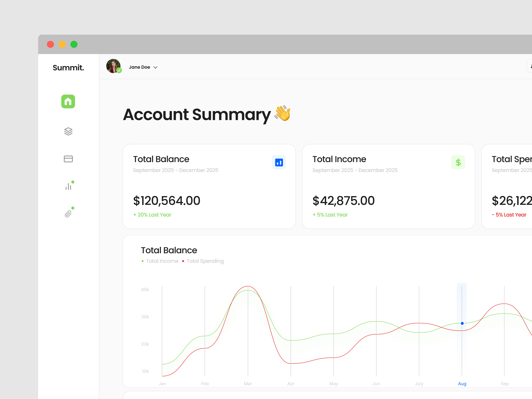Open the Home dashboard icon in sidebar

[x=68, y=102]
